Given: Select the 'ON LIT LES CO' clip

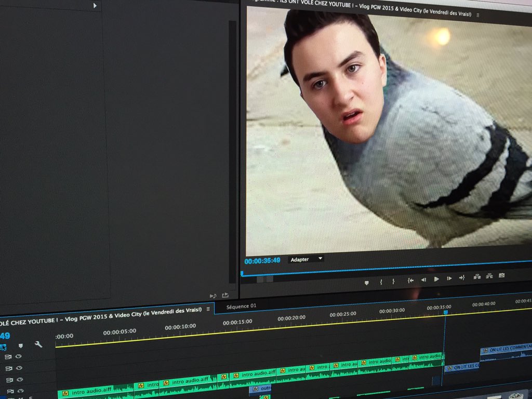Looking at the screenshot, I should [462, 367].
